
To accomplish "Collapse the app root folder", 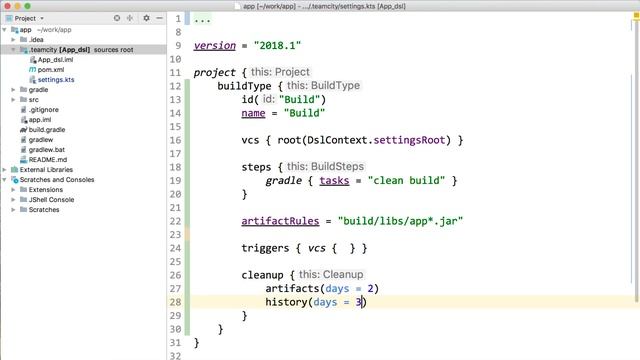I will pyautogui.click(x=4, y=30).
